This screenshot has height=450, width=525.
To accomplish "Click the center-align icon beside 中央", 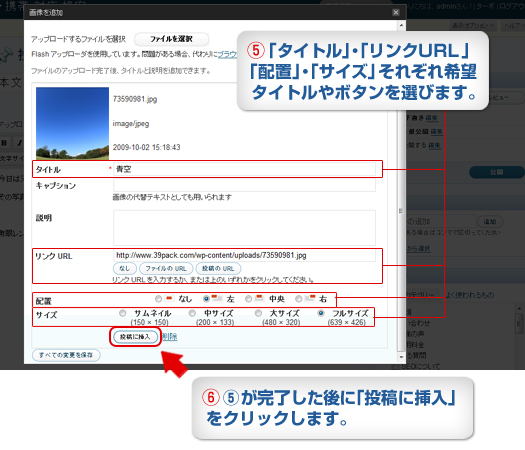I will (x=259, y=298).
